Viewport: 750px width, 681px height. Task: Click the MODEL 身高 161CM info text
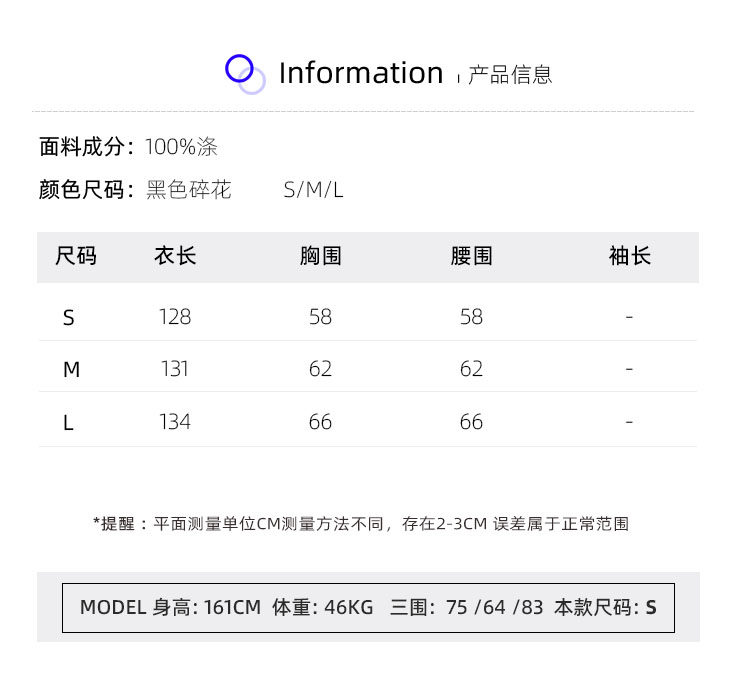tap(170, 607)
